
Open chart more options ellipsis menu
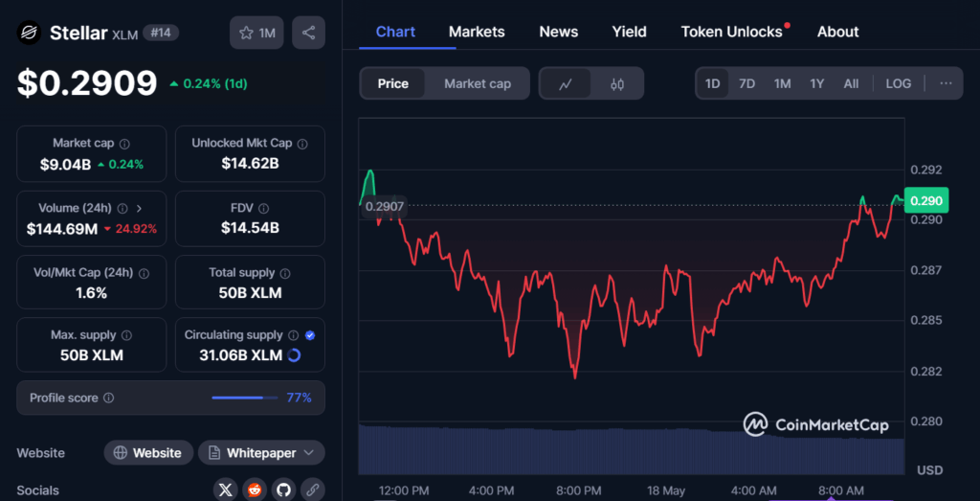947,83
